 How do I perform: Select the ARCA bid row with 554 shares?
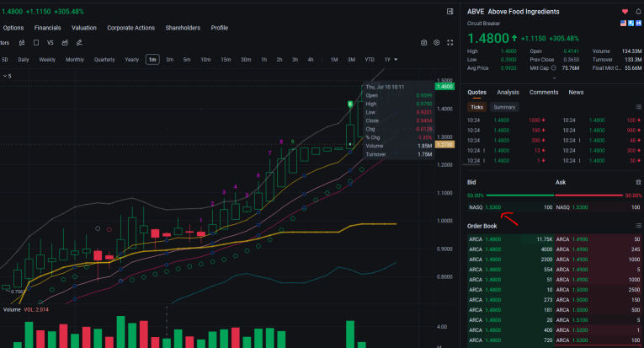point(511,270)
